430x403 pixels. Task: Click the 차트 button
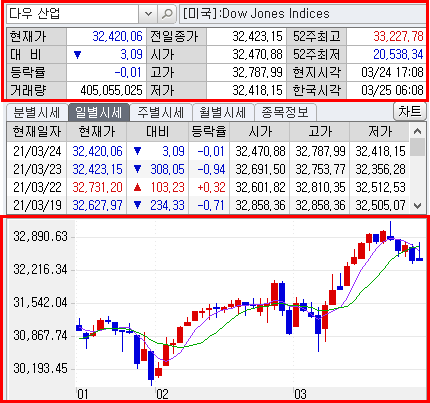(x=410, y=111)
